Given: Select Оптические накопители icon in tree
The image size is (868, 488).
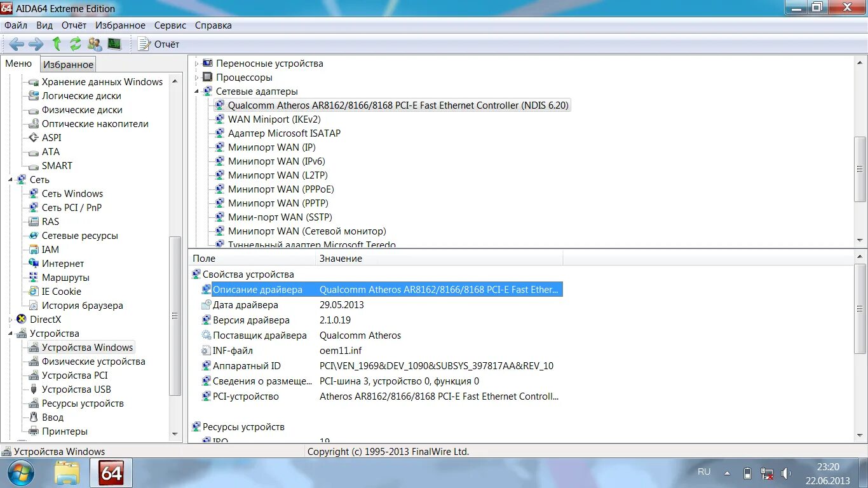Looking at the screenshot, I should click(34, 124).
